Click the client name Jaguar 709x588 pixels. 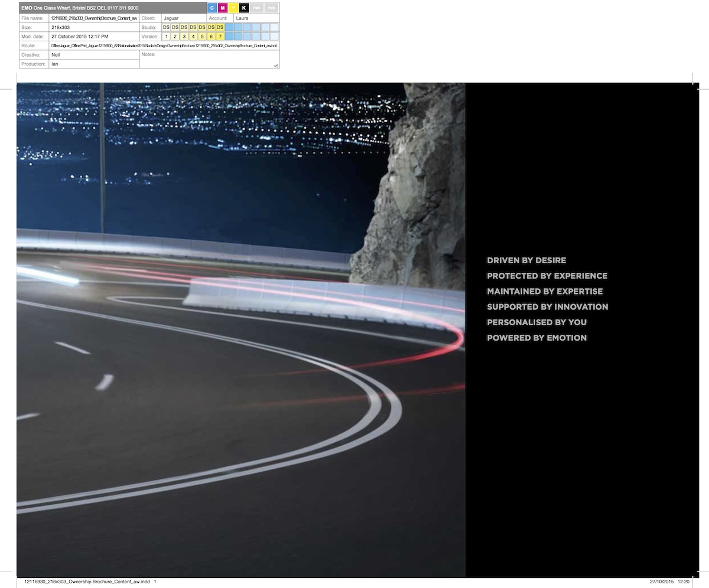[x=171, y=18]
